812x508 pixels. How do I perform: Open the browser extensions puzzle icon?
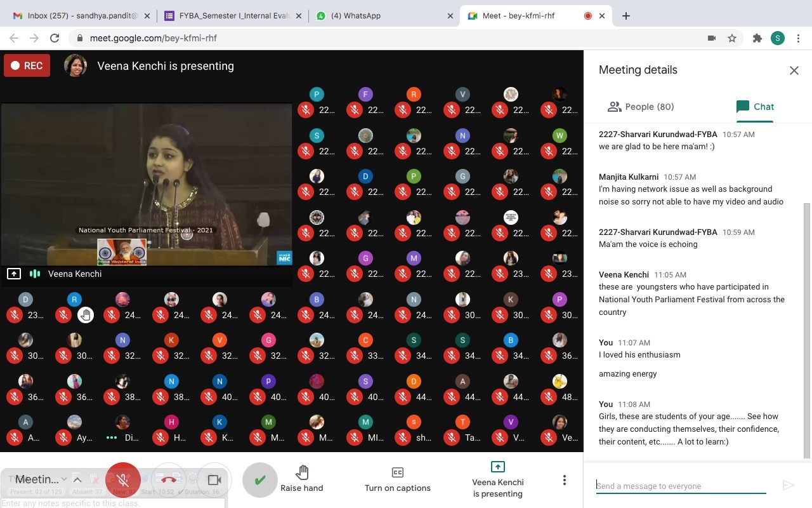[x=757, y=38]
